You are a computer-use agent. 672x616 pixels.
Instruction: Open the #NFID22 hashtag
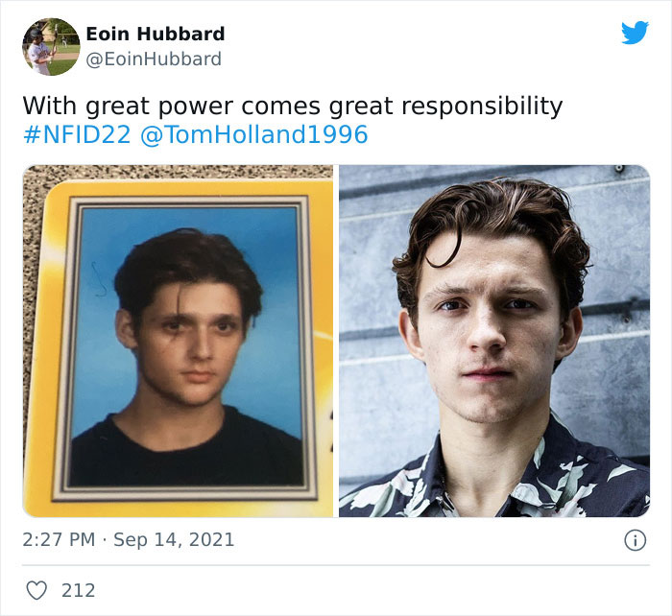(77, 134)
